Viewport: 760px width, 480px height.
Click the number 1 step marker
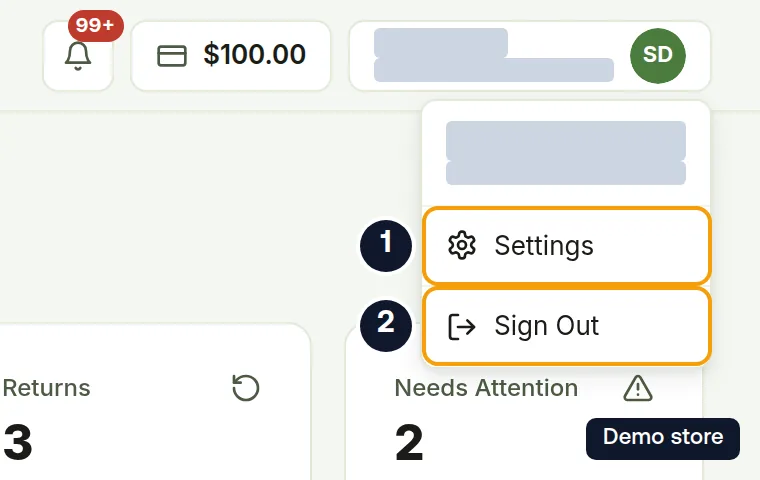[x=386, y=245]
